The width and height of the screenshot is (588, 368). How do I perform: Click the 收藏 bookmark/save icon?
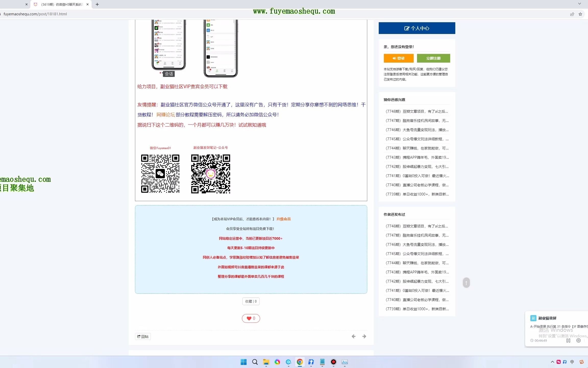click(251, 301)
